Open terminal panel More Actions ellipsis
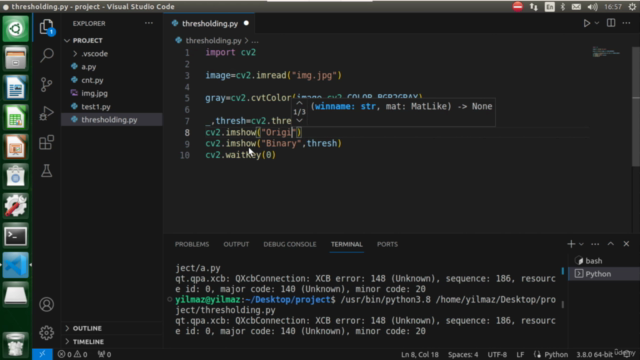This screenshot has width=640, height=360. 595,244
